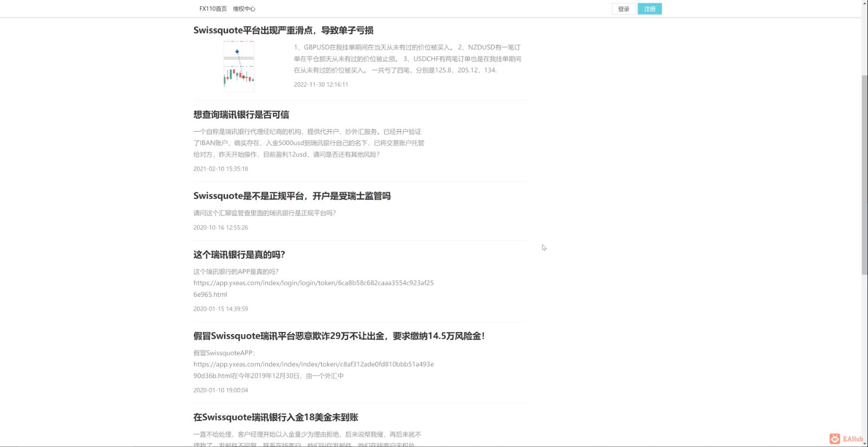Screen dimensions: 868x447
Task: Click timestamp 2022-11-30 12:16:11
Action: coord(321,85)
